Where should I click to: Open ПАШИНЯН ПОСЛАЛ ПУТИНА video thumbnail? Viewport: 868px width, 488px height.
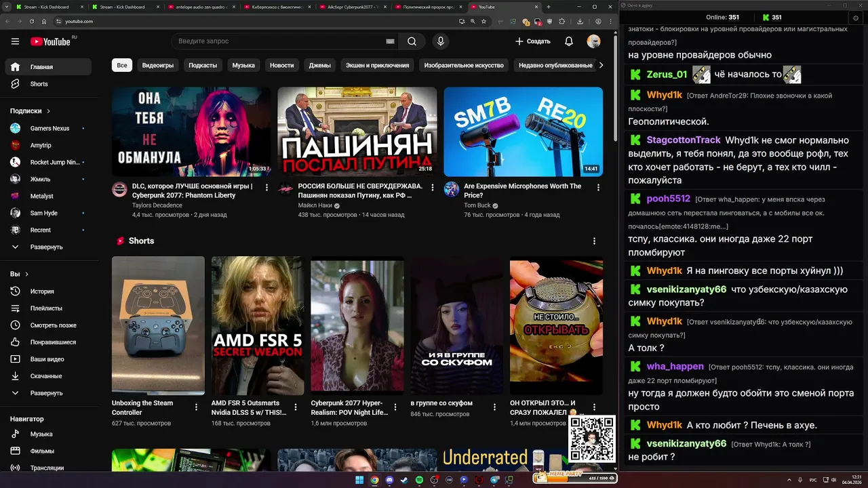coord(357,131)
